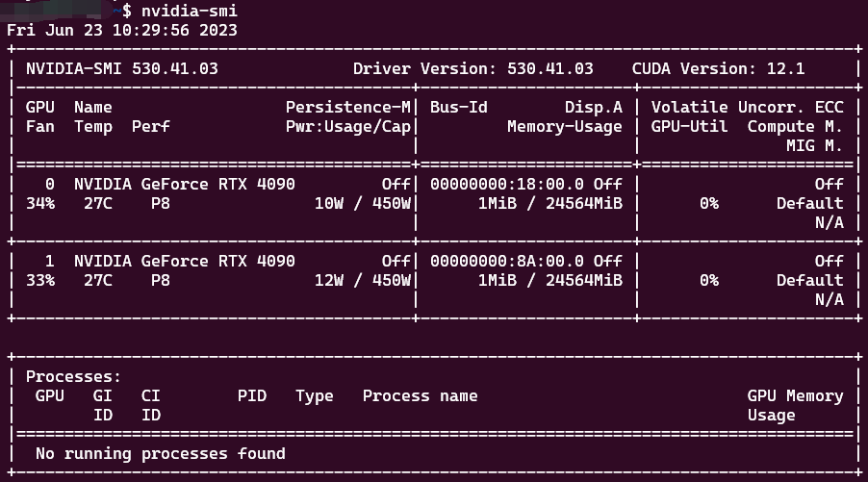Click the Persistence-M column header
This screenshot has width=868, height=482.
pos(348,107)
